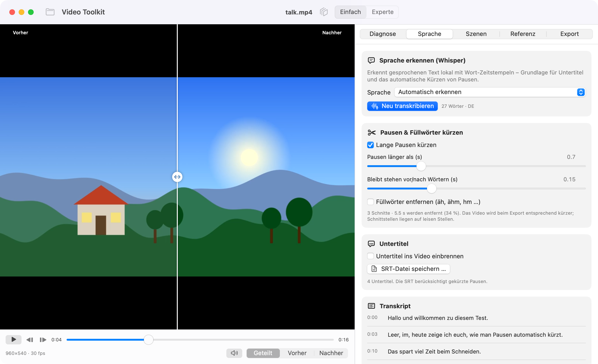Click the Pausen länger als slider thumb
Screen dimensions: 598x364
421,166
